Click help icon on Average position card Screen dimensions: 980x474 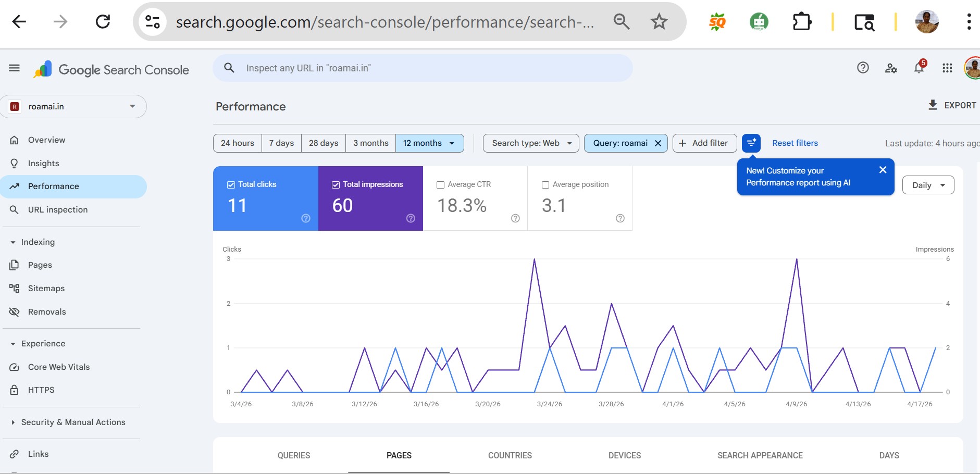pyautogui.click(x=620, y=218)
